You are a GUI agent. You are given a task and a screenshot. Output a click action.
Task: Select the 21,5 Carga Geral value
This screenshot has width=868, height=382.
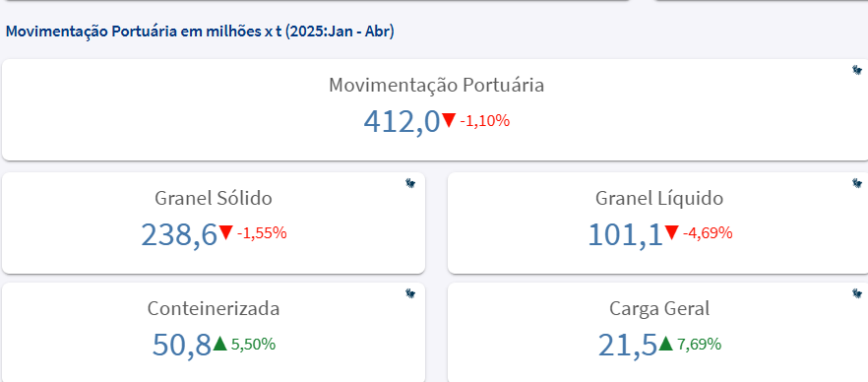coord(628,345)
